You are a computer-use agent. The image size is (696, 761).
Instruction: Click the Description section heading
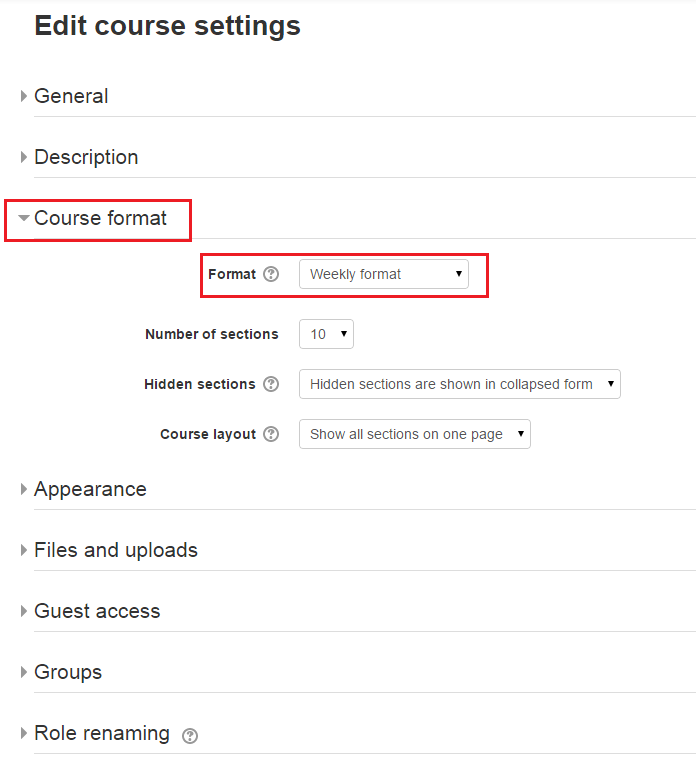86,157
